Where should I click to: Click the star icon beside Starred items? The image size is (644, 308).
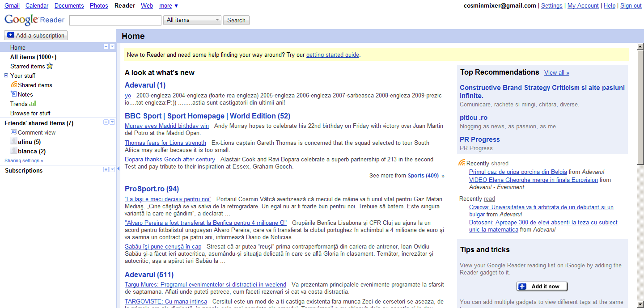point(50,66)
